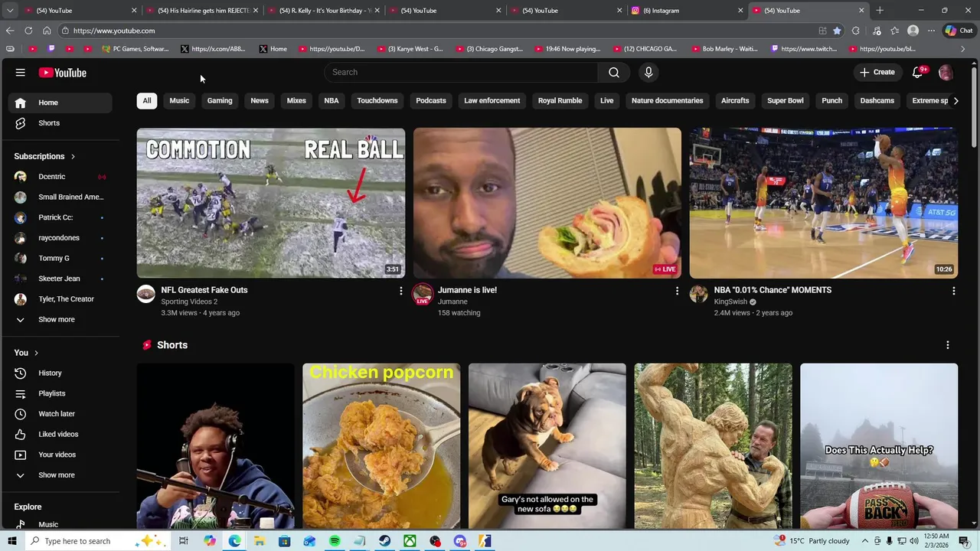The image size is (980, 551).
Task: Select the NBA filter chip
Action: tap(332, 101)
